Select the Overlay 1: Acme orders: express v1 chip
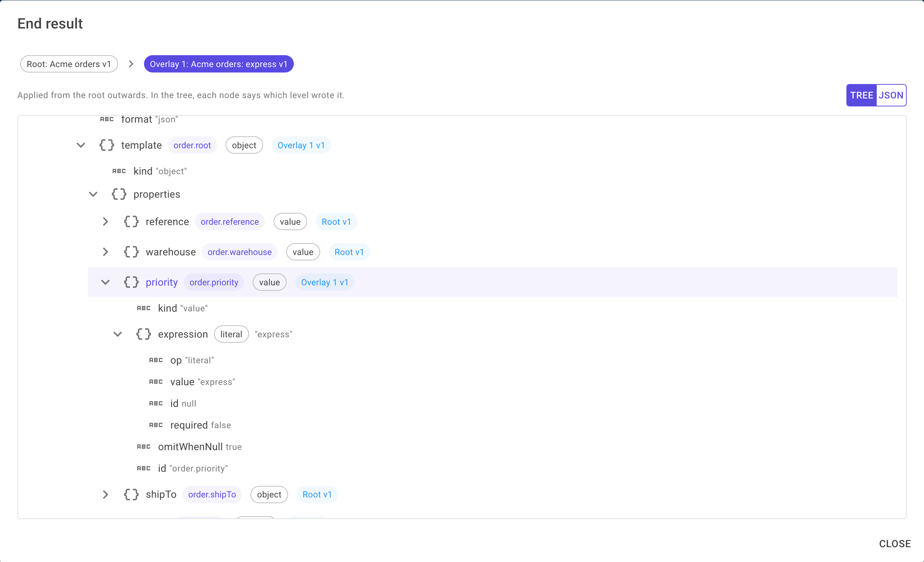 point(219,64)
